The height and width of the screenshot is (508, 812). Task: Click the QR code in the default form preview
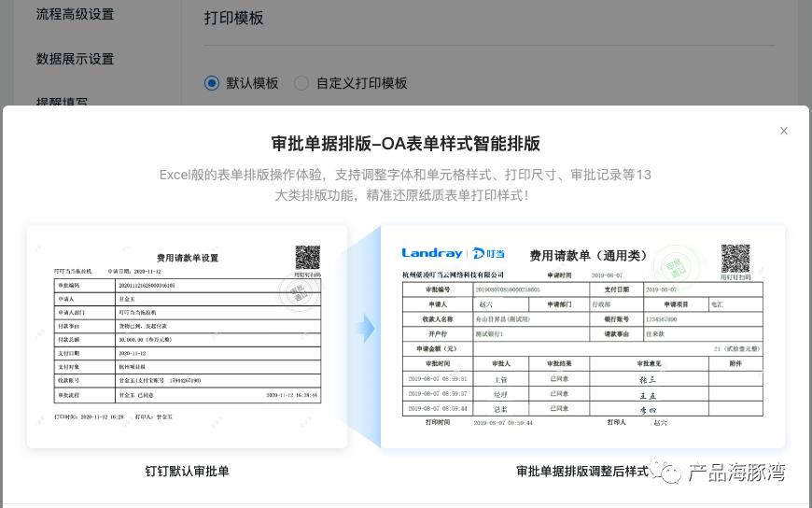point(307,258)
